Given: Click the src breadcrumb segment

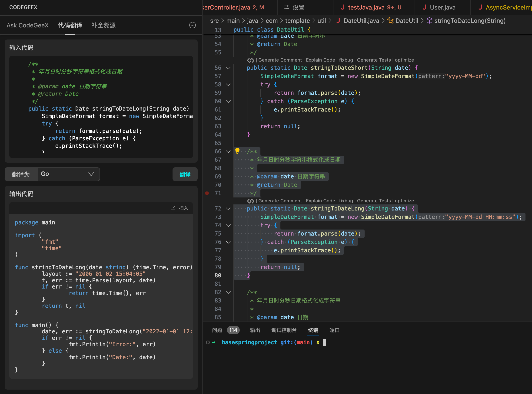Looking at the screenshot, I should (x=214, y=21).
